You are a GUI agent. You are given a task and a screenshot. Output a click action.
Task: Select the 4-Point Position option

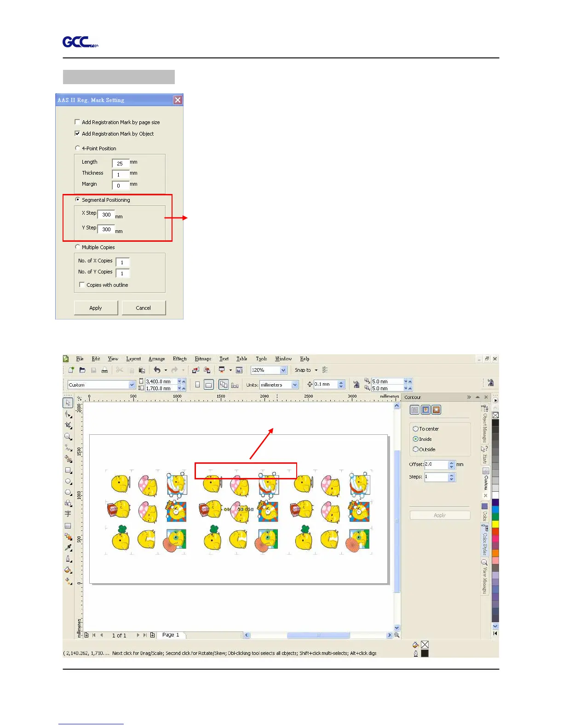(77, 148)
